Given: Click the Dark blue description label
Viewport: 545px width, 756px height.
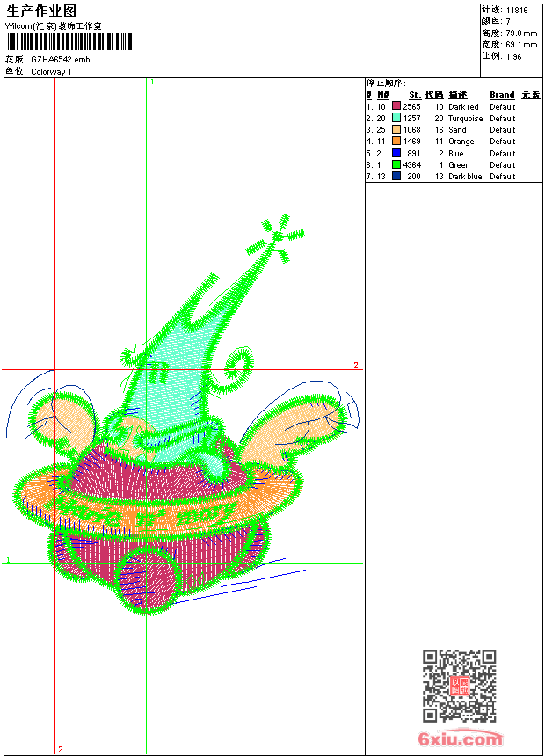Looking at the screenshot, I should point(465,177).
